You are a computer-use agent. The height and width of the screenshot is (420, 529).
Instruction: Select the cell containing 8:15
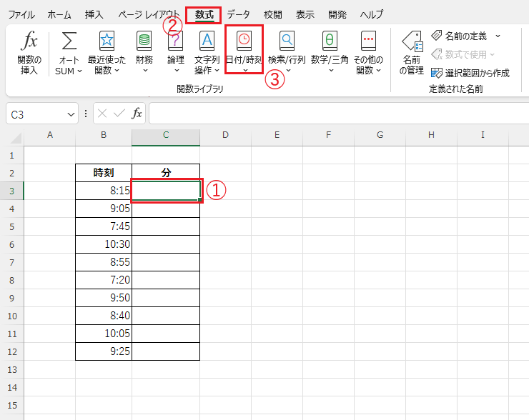click(104, 191)
